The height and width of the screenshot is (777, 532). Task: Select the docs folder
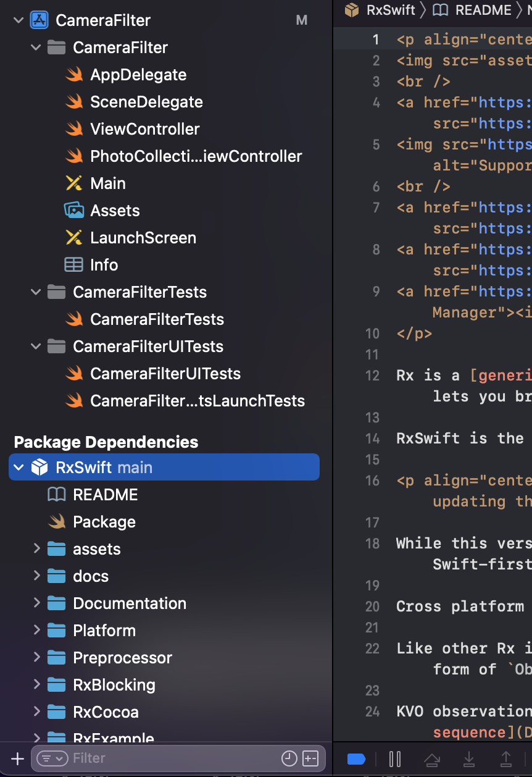[x=91, y=576]
